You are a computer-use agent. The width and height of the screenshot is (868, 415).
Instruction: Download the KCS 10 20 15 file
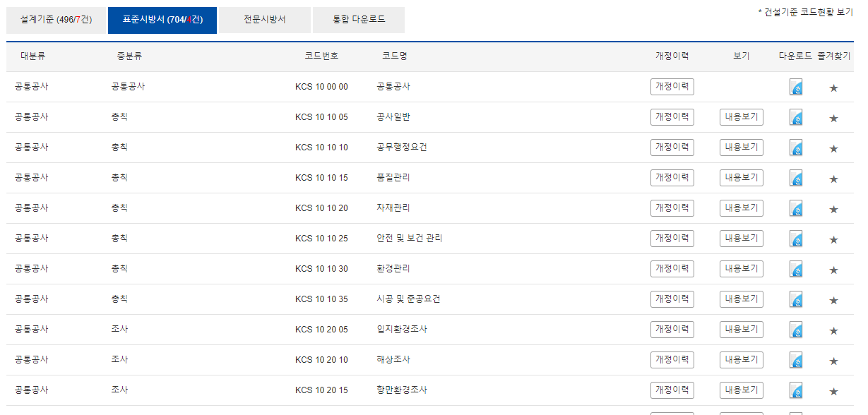[x=796, y=390]
